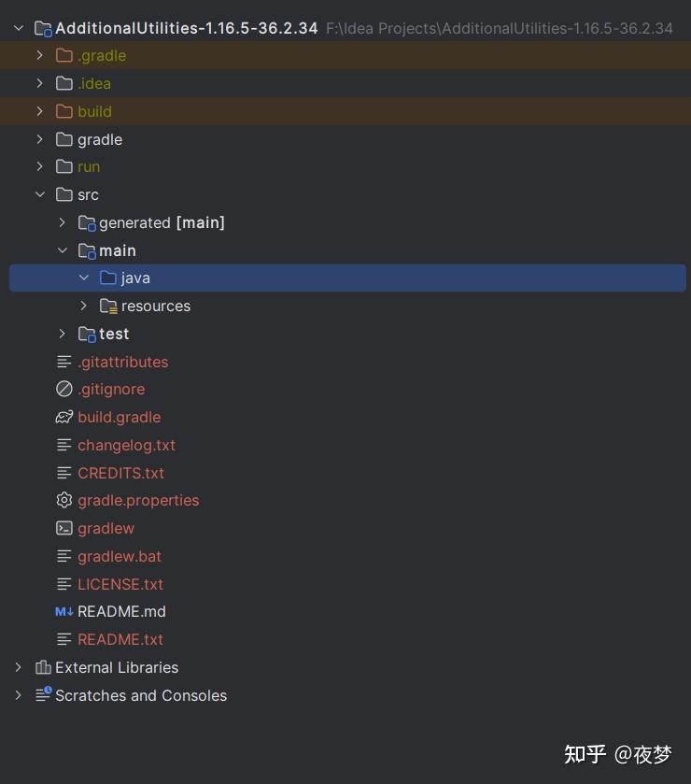This screenshot has height=784, width=691.
Task: Click the gradlew terminal script icon
Action: [x=63, y=528]
